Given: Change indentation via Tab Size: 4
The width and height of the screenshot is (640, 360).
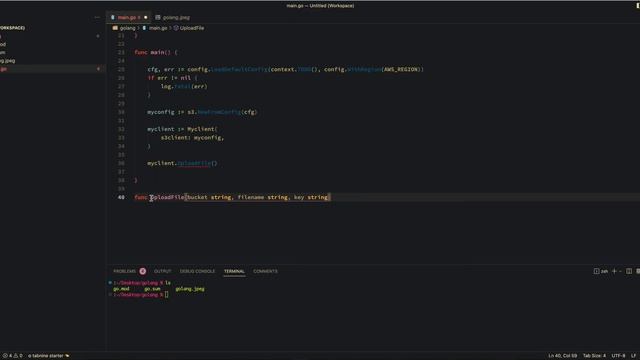Looking at the screenshot, I should coord(594,356).
